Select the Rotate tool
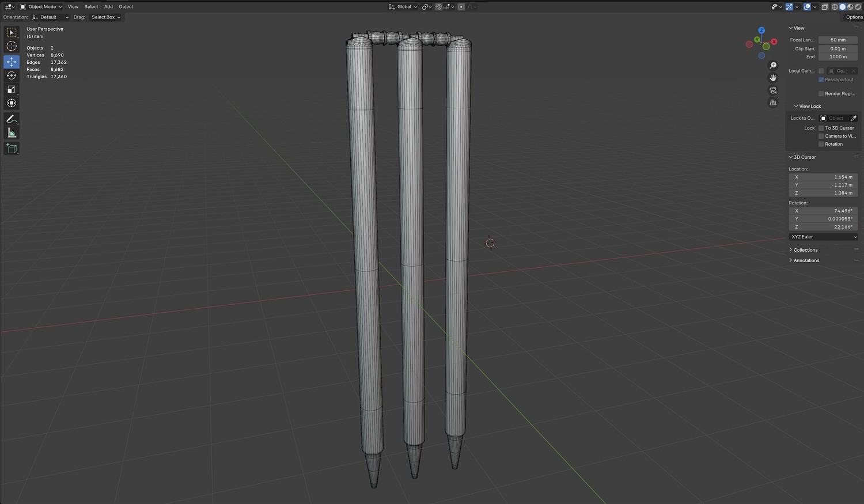The width and height of the screenshot is (864, 504). tap(12, 75)
